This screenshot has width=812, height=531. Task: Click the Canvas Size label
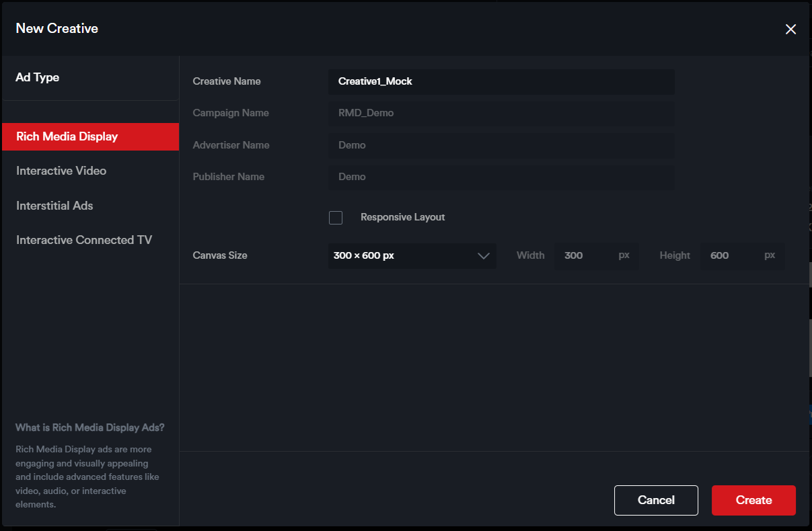[x=220, y=255]
